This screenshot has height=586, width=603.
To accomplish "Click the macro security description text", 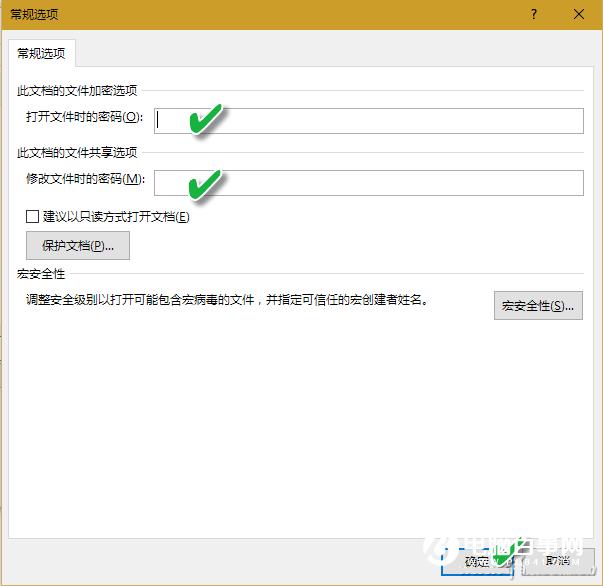I will tap(227, 300).
